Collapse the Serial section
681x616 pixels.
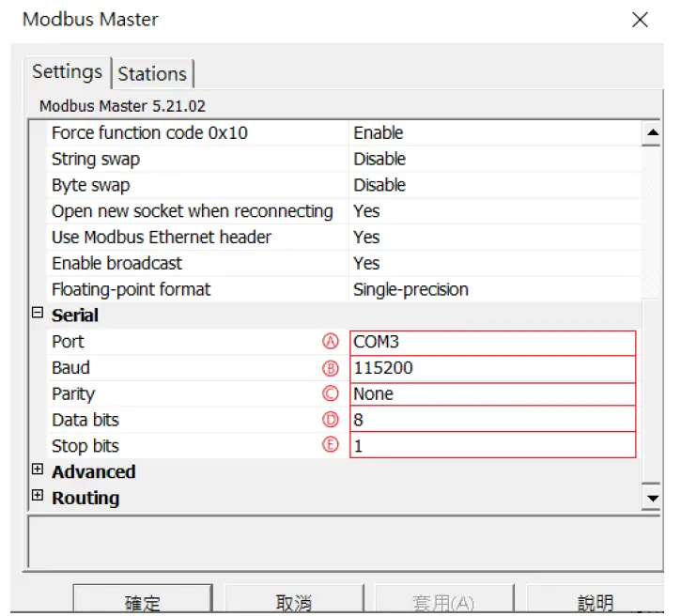[x=38, y=313]
